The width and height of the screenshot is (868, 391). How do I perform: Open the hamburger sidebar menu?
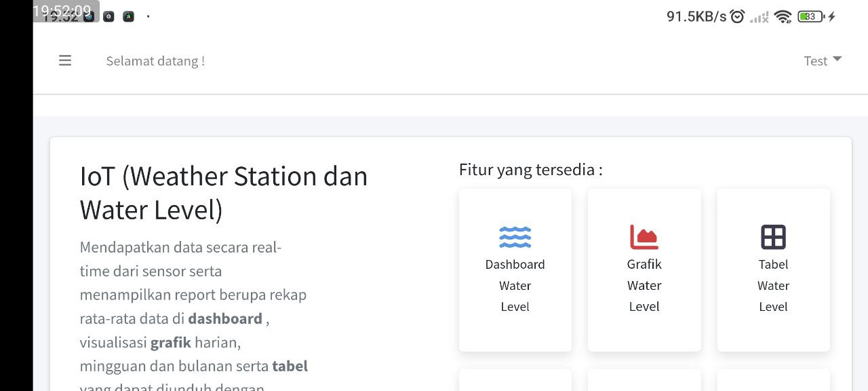click(x=65, y=60)
